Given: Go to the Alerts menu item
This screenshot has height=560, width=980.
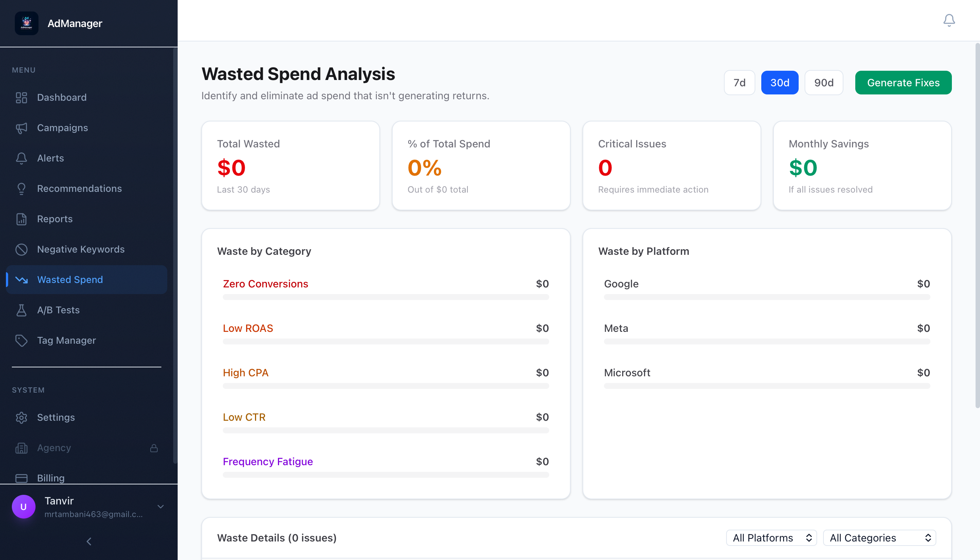Looking at the screenshot, I should pyautogui.click(x=50, y=158).
